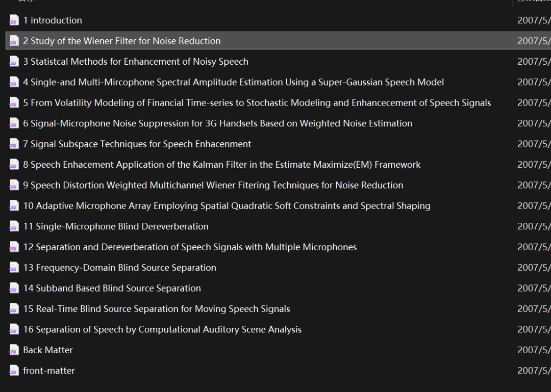
Task: Click the modified date of 5 From Volatility Modeling
Action: coord(534,102)
